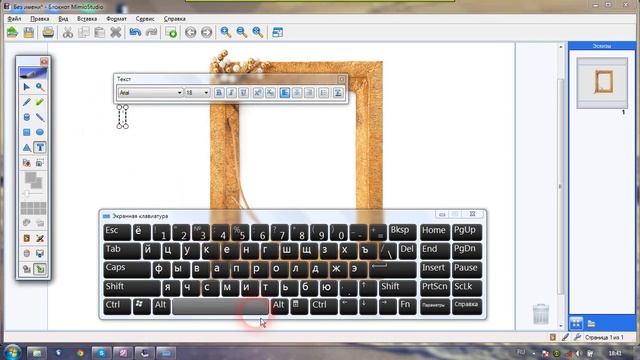Click the Open file toolbar icon
Image resolution: width=640 pixels, height=360 pixels.
click(13, 32)
